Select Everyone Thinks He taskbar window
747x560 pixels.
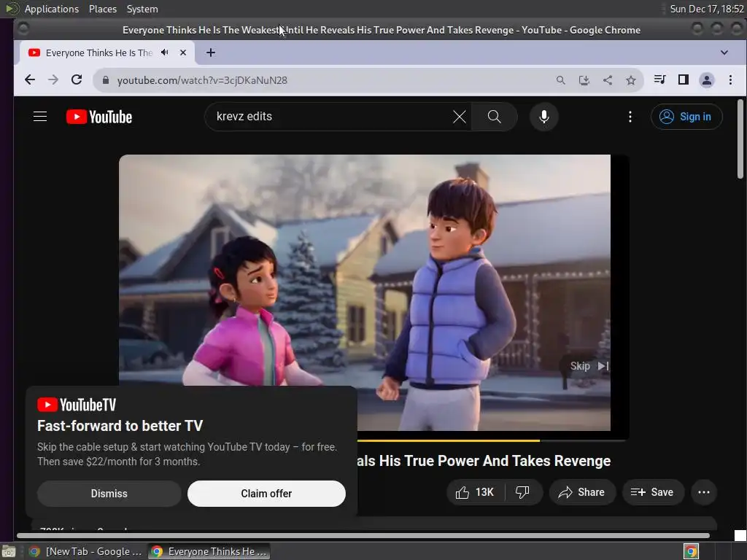(209, 551)
